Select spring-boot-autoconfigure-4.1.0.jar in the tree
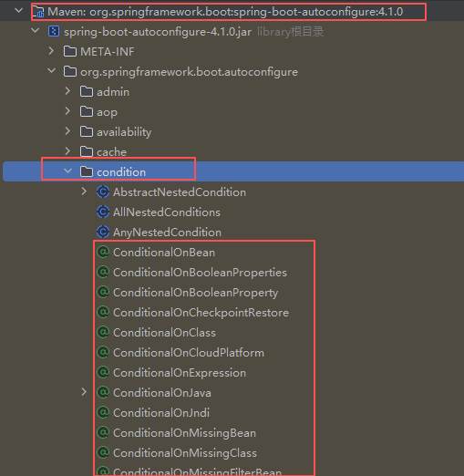464x476 pixels. (x=158, y=32)
